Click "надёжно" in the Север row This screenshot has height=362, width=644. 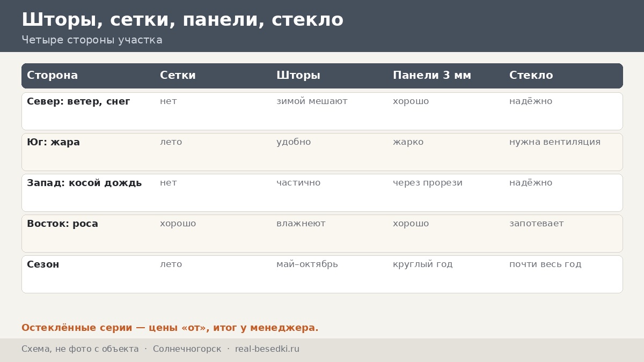531,101
